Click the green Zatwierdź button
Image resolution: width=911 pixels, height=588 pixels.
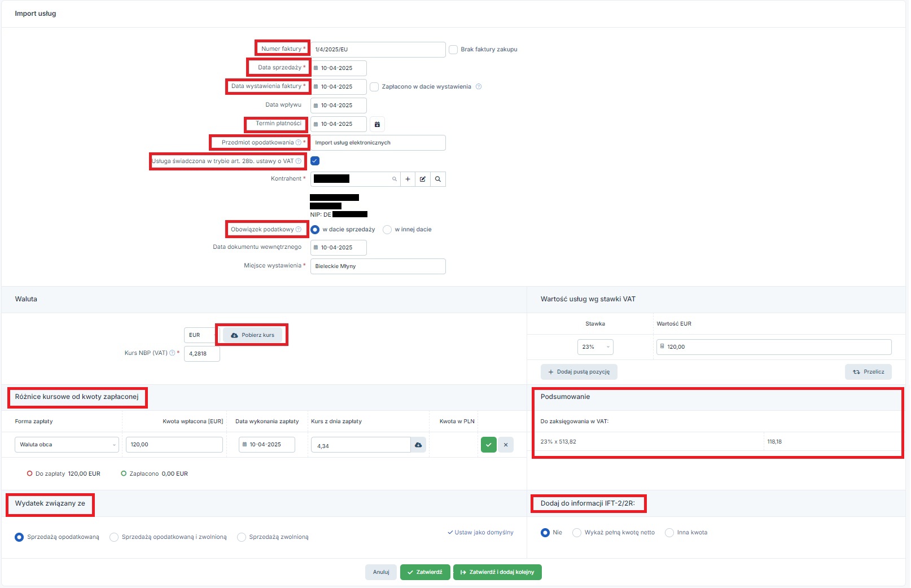point(425,572)
